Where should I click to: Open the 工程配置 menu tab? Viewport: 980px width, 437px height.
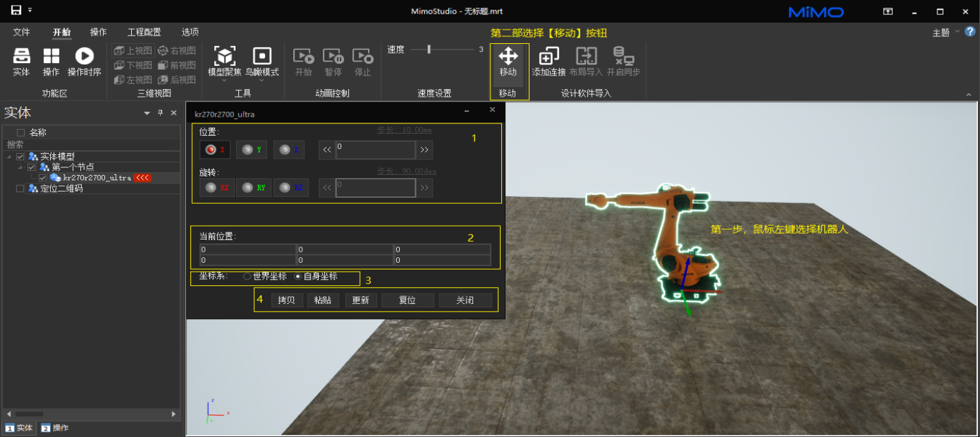pyautogui.click(x=144, y=32)
